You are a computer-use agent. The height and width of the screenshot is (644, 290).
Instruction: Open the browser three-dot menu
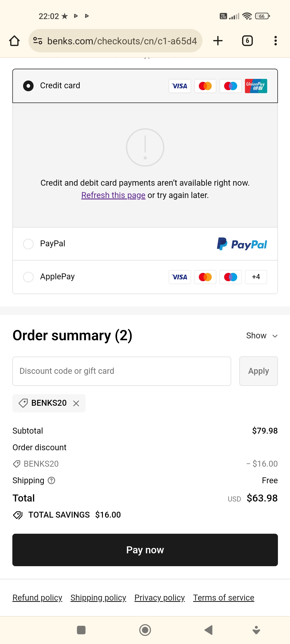275,41
